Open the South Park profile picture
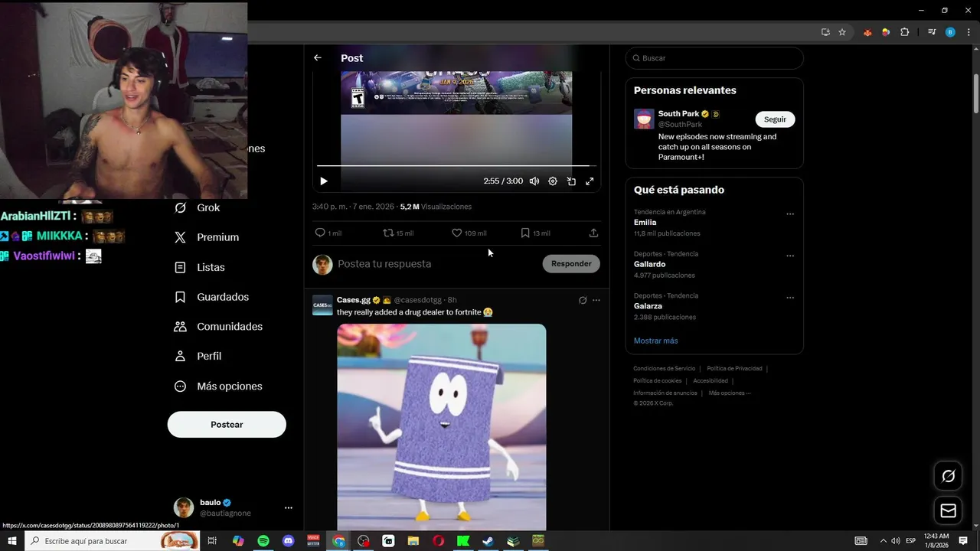The height and width of the screenshot is (551, 980). [644, 119]
